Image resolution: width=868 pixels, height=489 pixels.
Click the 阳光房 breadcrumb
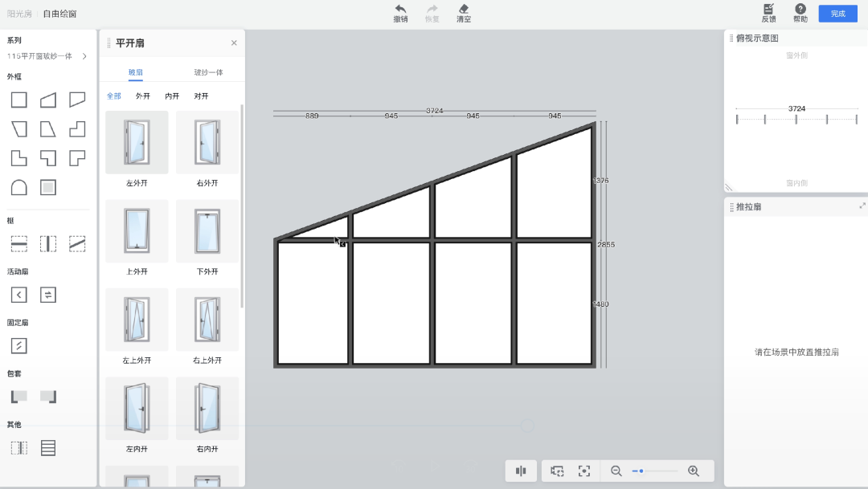click(19, 14)
